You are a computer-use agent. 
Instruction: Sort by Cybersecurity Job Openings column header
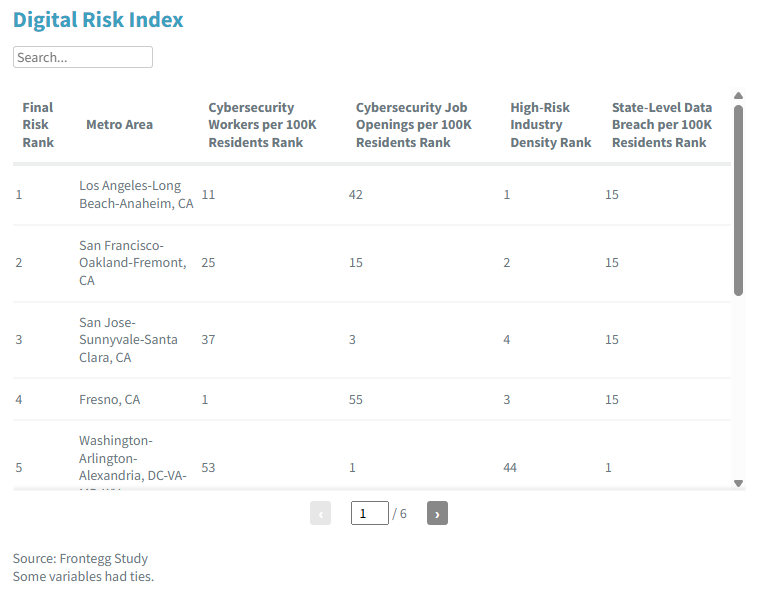tap(413, 125)
